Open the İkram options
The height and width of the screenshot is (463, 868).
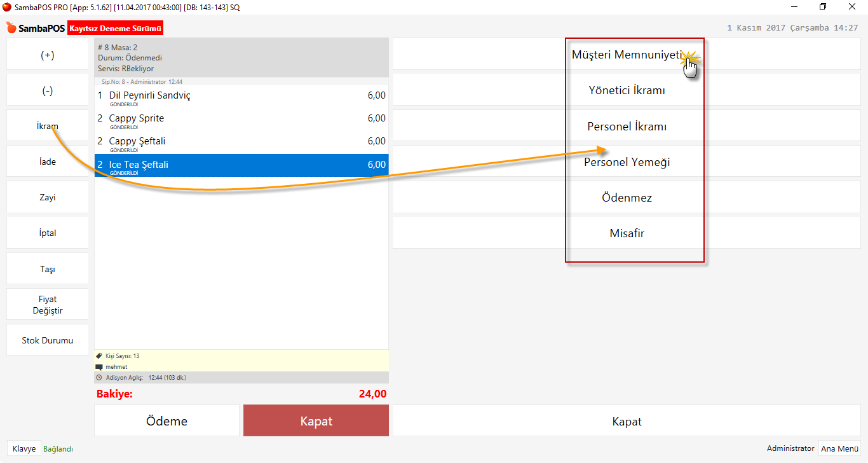(48, 126)
